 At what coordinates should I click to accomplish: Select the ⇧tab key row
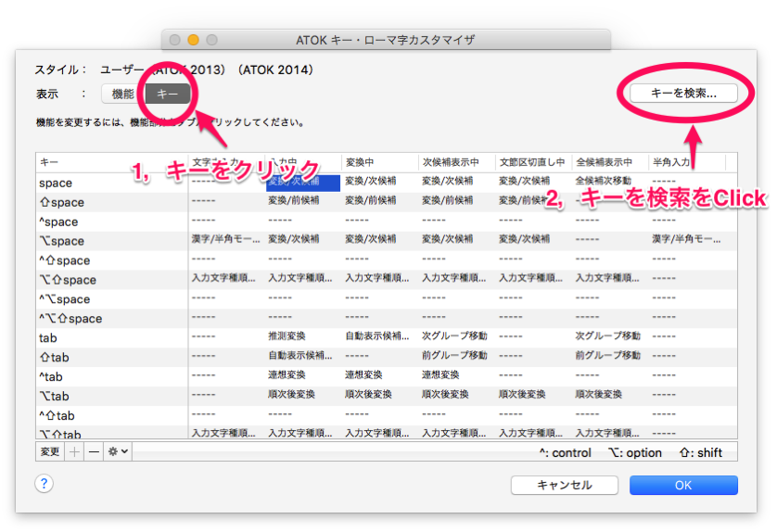coord(387,357)
